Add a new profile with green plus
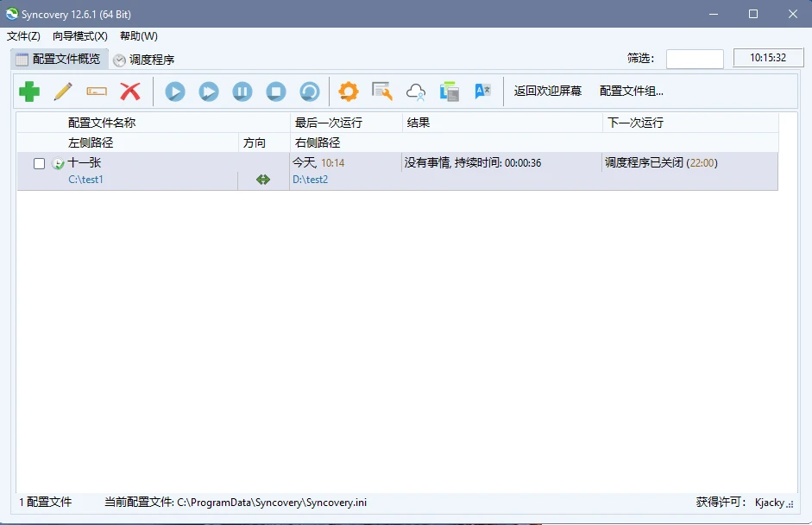Screen dimensions: 812x525 tap(29, 92)
